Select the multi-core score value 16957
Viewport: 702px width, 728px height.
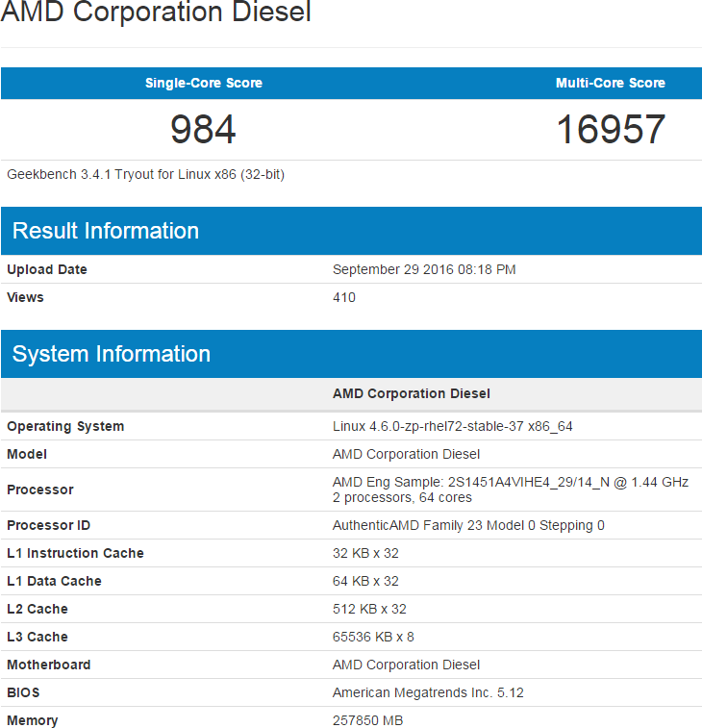tap(610, 129)
